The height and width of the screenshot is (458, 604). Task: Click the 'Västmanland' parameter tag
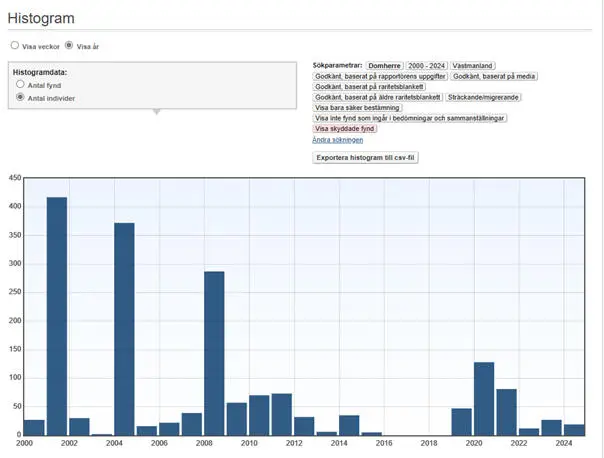[472, 65]
